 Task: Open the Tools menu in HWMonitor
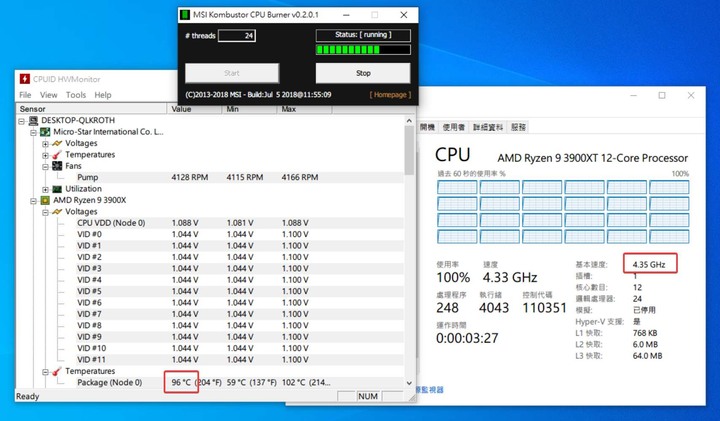pos(76,95)
